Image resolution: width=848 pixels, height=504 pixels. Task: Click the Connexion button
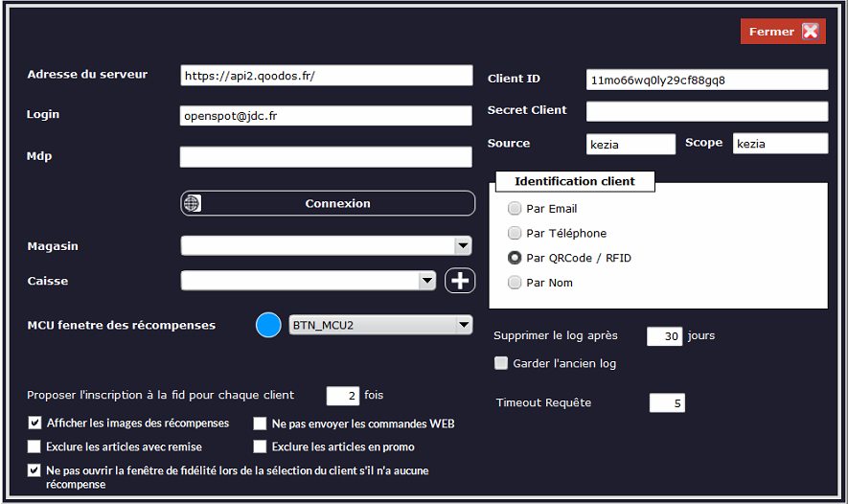pos(328,203)
